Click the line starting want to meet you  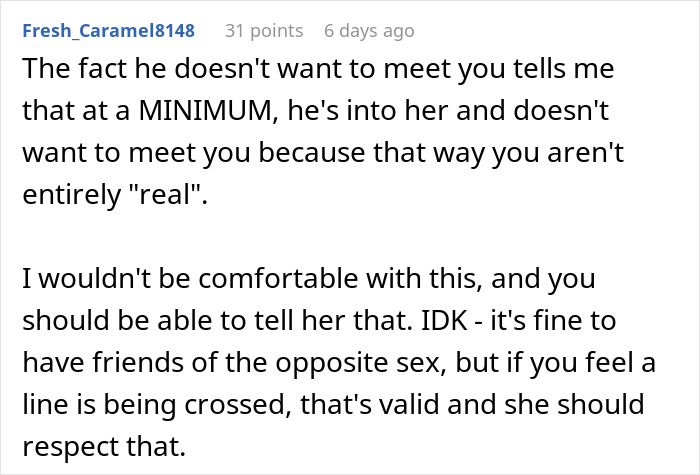323,153
